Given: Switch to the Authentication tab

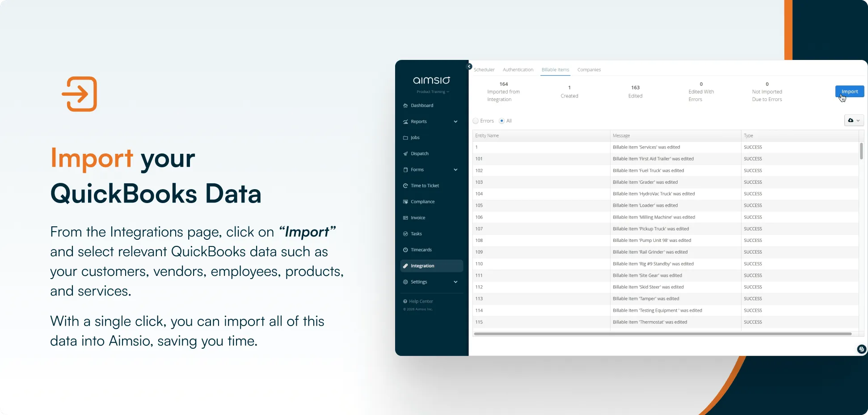Looking at the screenshot, I should click(518, 70).
